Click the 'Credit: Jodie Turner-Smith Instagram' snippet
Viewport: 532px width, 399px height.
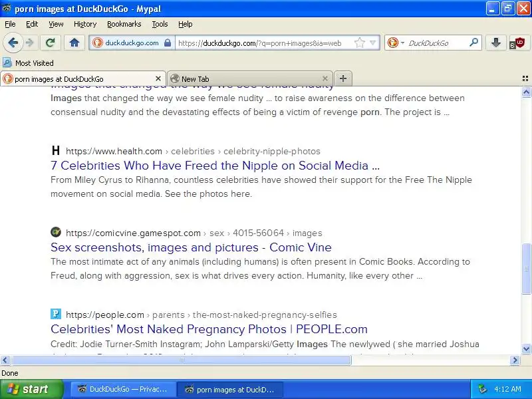pyautogui.click(x=265, y=344)
